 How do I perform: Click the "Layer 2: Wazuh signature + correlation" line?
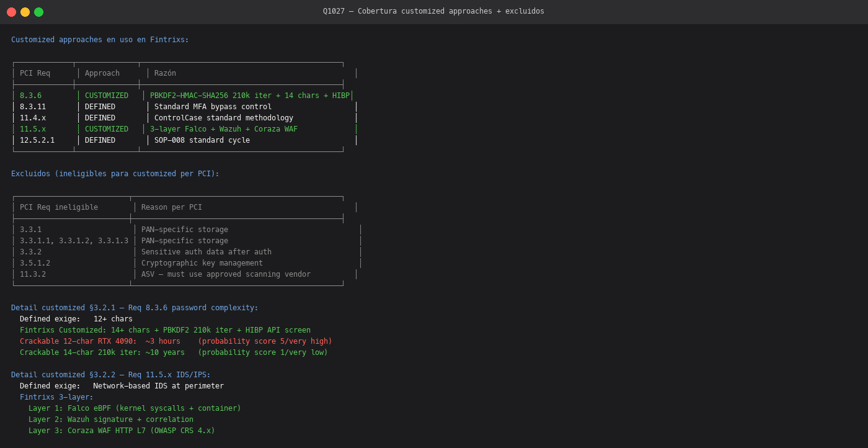[x=111, y=419]
